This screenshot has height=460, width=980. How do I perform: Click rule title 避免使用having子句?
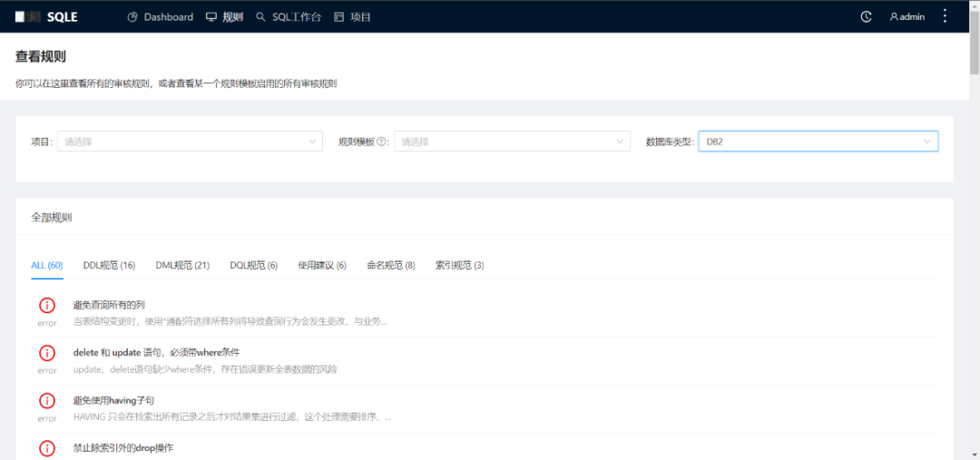[x=113, y=399]
